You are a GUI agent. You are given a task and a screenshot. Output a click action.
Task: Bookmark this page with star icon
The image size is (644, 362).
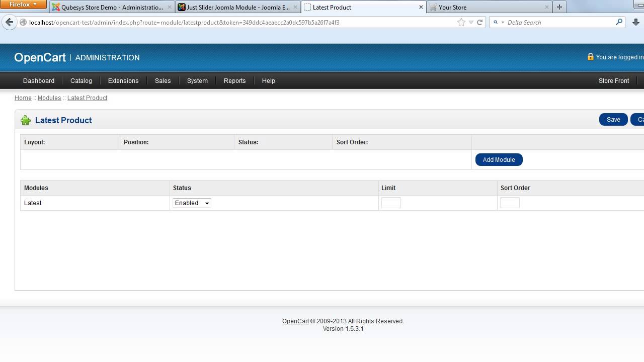tap(461, 22)
